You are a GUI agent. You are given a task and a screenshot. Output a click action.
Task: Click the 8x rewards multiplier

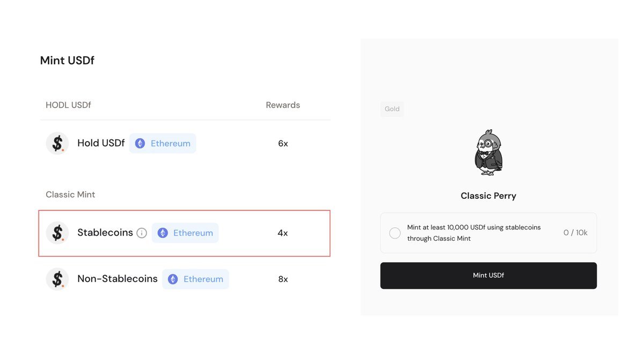point(283,279)
